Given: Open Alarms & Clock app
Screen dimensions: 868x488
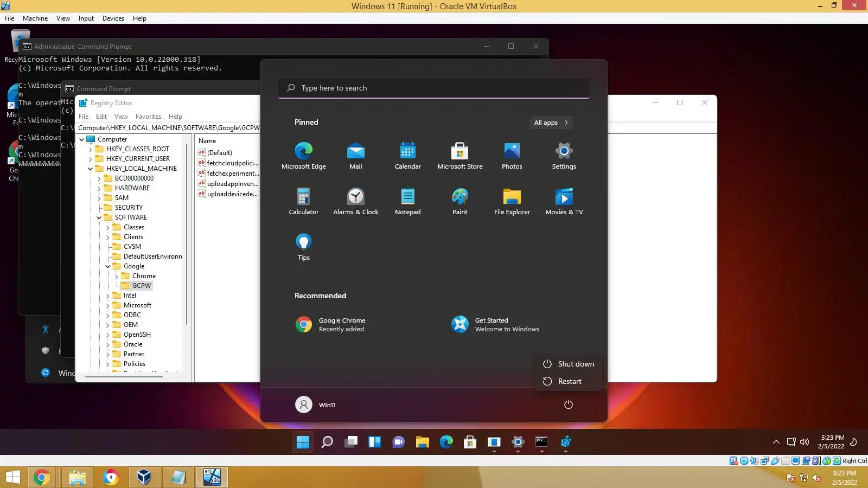Looking at the screenshot, I should tap(356, 201).
